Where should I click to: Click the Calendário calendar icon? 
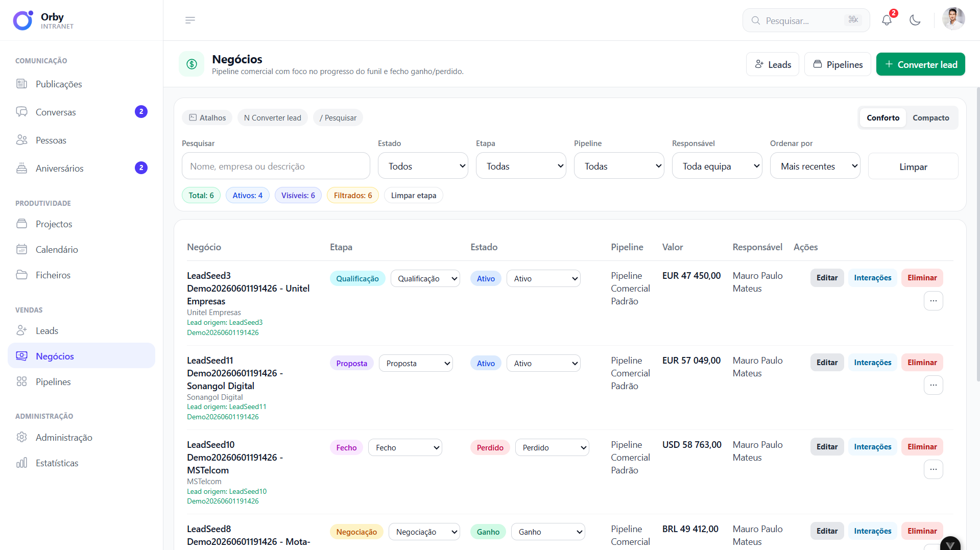pyautogui.click(x=21, y=249)
